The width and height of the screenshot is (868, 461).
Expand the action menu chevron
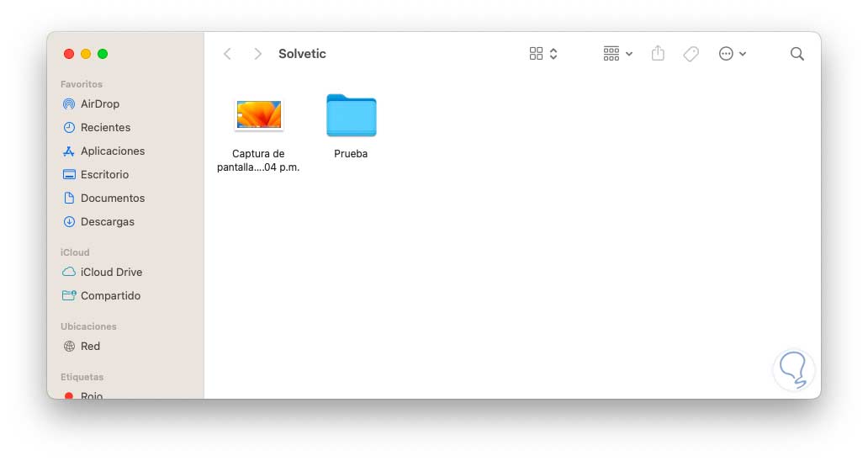[743, 54]
